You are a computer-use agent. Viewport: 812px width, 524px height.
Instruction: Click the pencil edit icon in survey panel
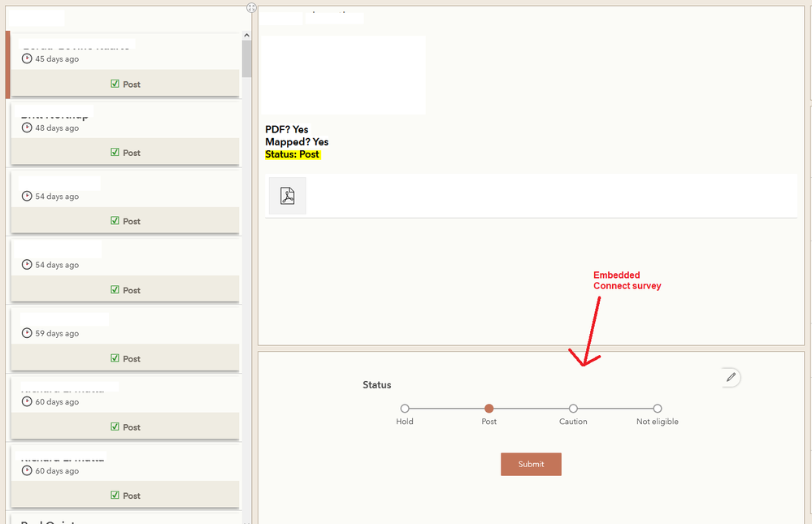(731, 378)
